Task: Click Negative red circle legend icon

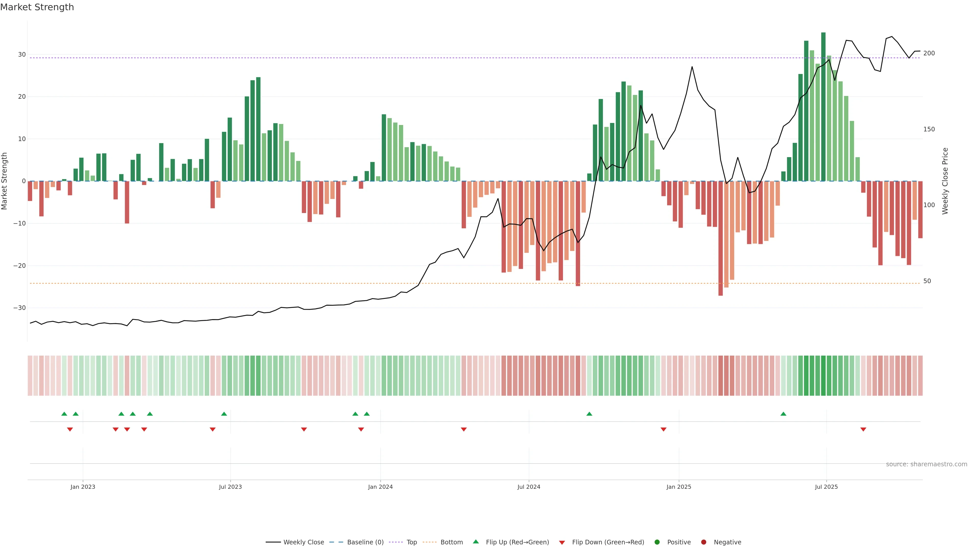Action: (x=703, y=542)
